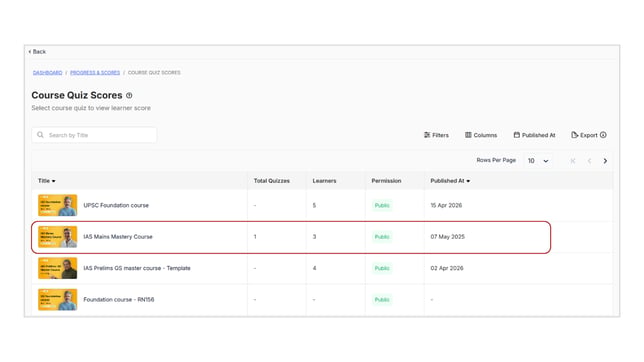Image resolution: width=644 pixels, height=362 pixels.
Task: Sort by the Title column header
Action: click(x=46, y=181)
